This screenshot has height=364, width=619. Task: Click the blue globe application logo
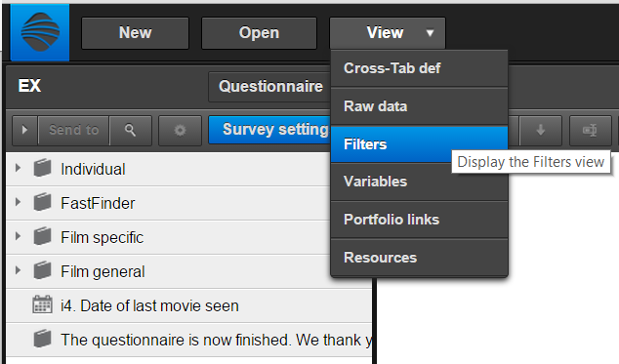click(40, 32)
